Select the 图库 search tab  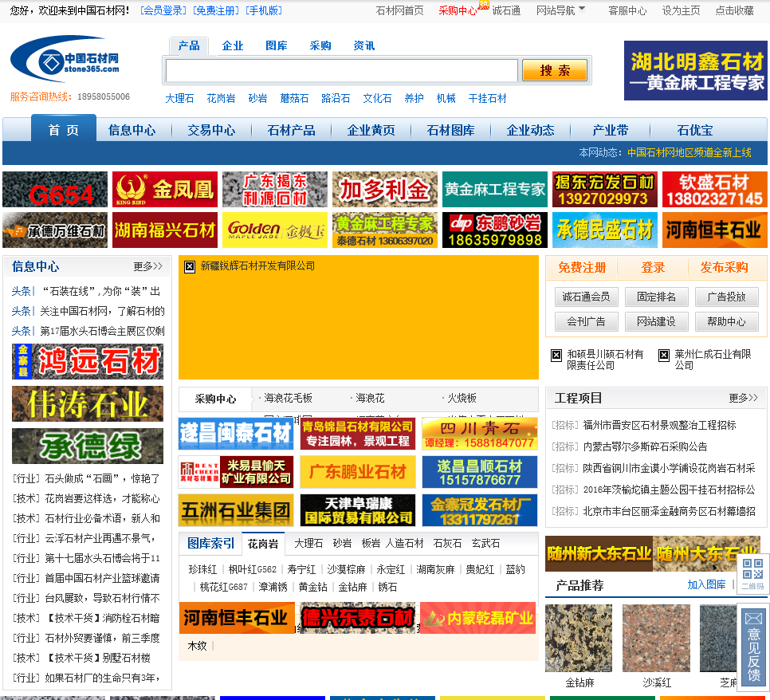click(276, 45)
